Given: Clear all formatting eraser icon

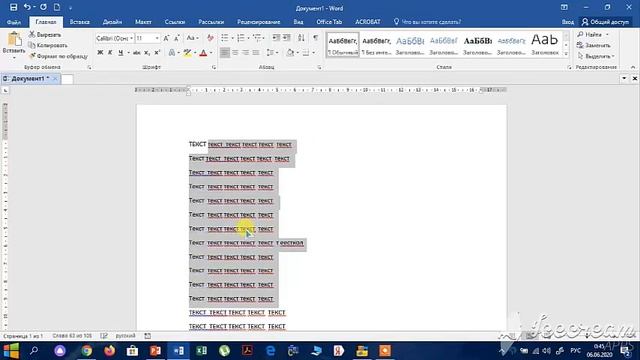Looking at the screenshot, I should pos(210,38).
